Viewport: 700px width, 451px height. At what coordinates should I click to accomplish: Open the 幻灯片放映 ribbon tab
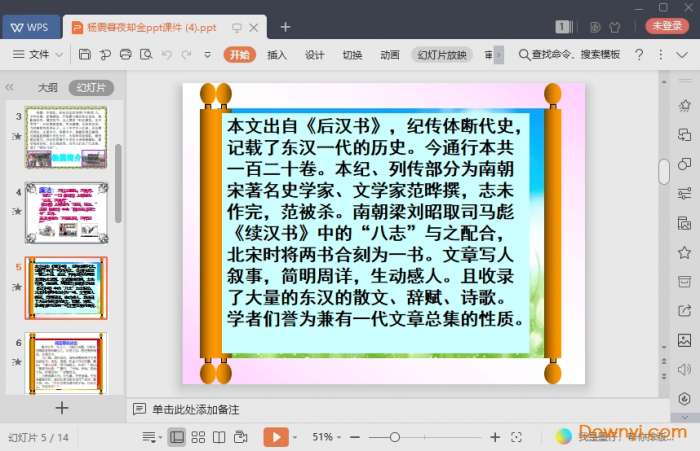[442, 54]
